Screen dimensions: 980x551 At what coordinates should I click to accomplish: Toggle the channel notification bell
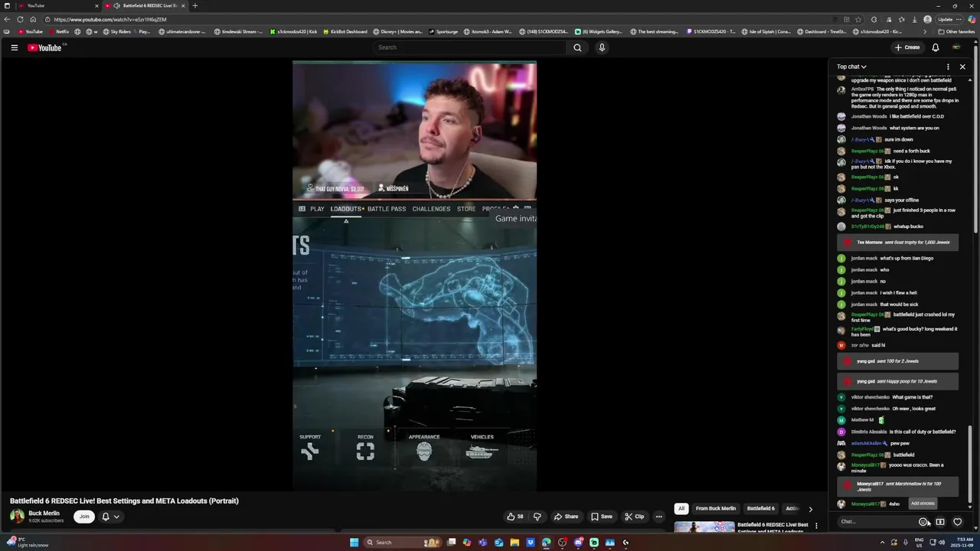point(106,517)
